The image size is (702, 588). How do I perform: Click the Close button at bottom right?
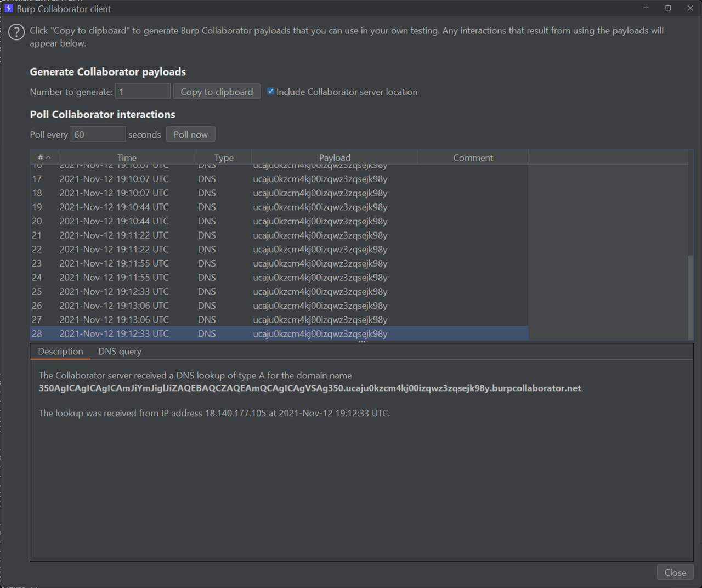pos(675,572)
